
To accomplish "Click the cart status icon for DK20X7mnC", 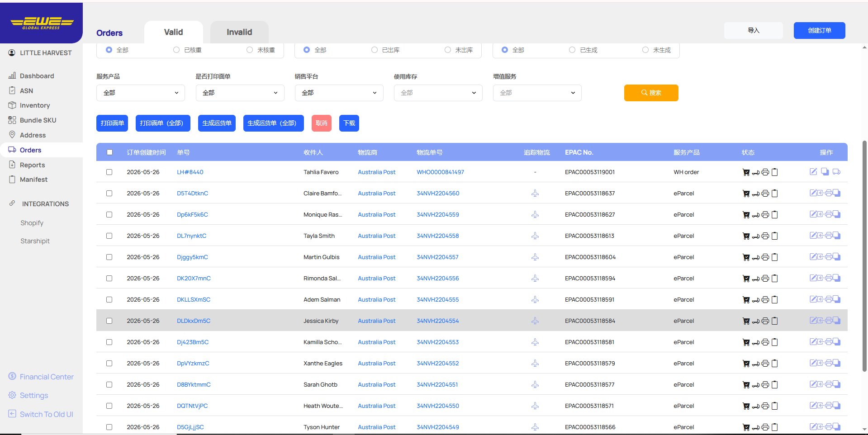I will [746, 279].
